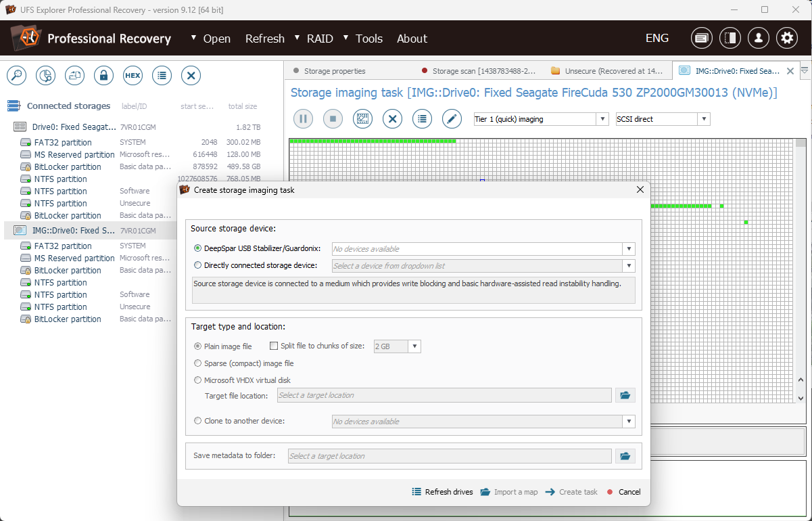Open the HEX viewer
Image resolution: width=812 pixels, height=521 pixels.
pyautogui.click(x=133, y=75)
